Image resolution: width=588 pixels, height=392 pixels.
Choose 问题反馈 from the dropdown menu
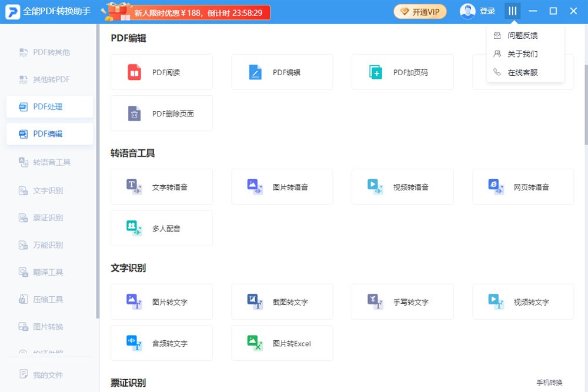(522, 35)
